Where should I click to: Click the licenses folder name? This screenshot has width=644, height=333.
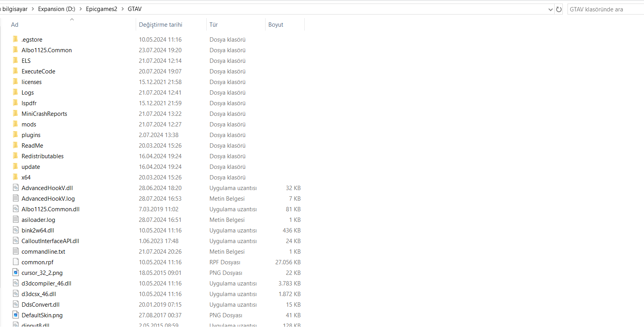[x=31, y=82]
